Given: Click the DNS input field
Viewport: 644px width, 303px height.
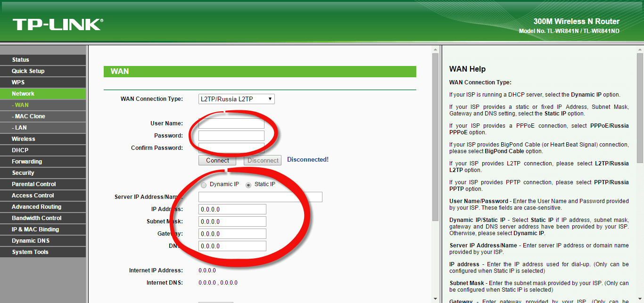Looking at the screenshot, I should point(232,246).
